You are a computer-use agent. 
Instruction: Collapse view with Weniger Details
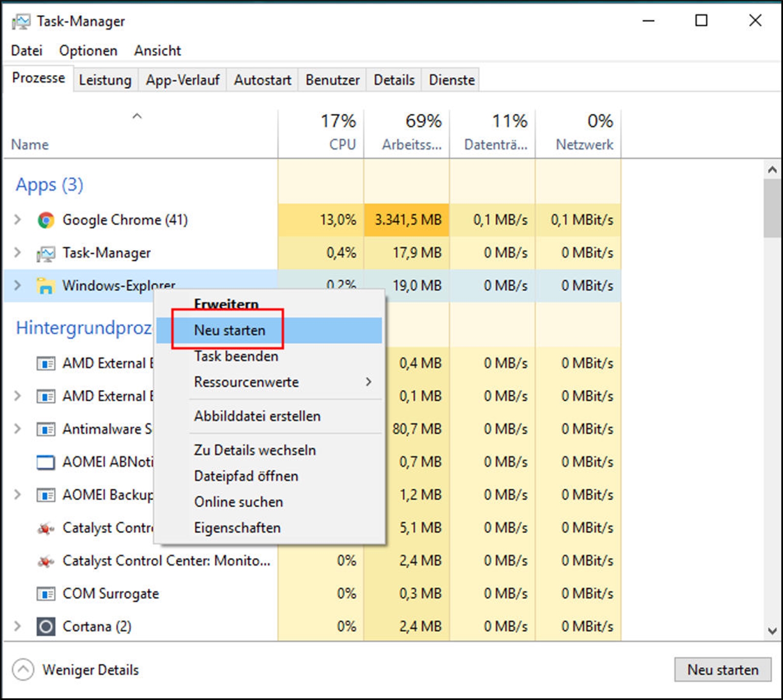pyautogui.click(x=76, y=670)
